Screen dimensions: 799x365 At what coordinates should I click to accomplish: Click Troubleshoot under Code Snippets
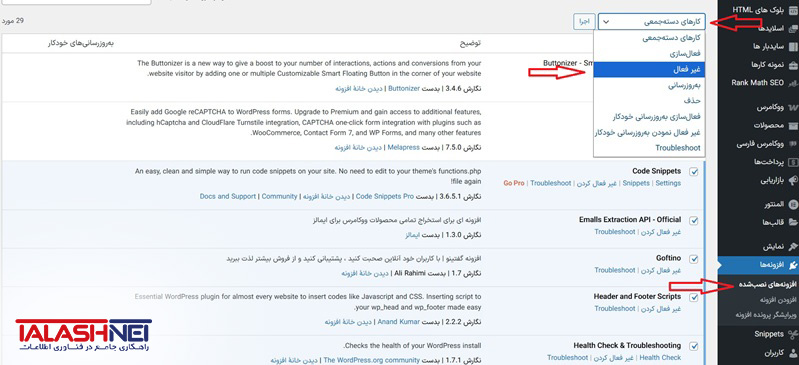550,183
